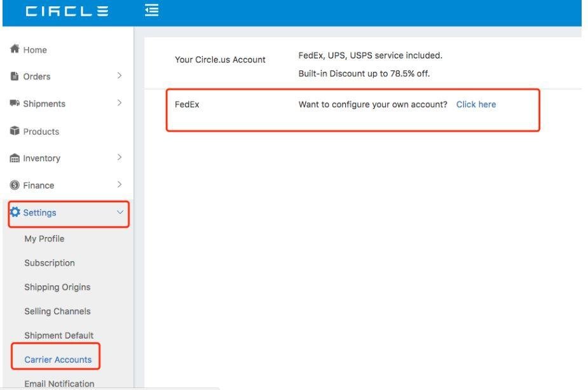This screenshot has height=390, width=588.
Task: Expand the Inventory submenu arrow
Action: pyautogui.click(x=119, y=158)
